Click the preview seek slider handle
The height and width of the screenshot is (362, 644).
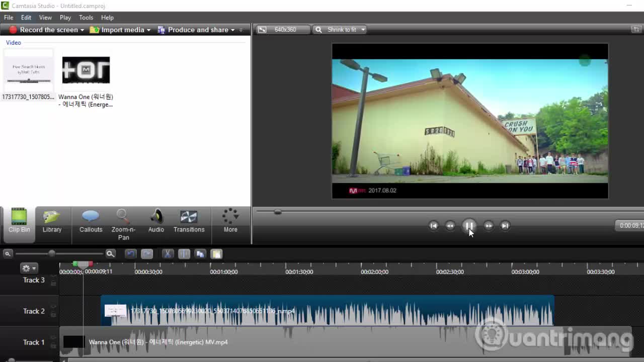coord(277,212)
